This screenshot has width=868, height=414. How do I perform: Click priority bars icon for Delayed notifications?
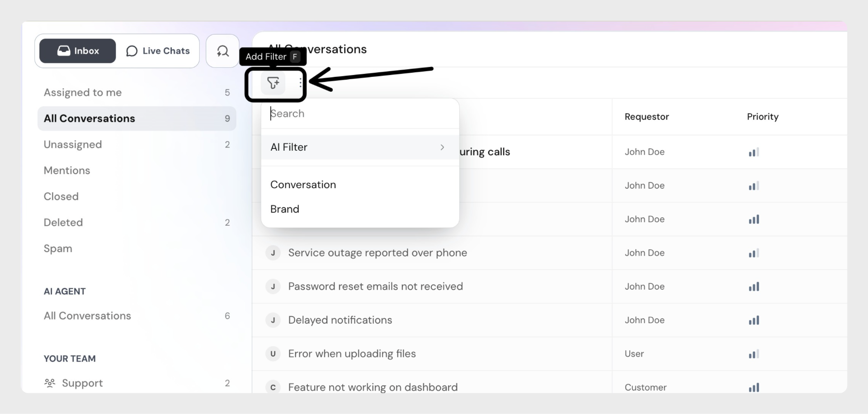(x=754, y=320)
